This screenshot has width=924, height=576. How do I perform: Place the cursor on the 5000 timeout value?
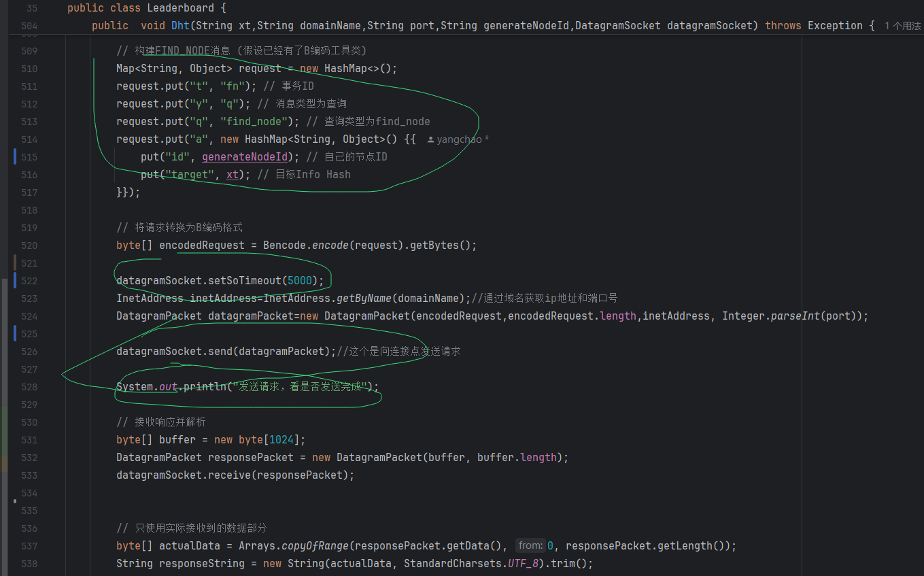tap(300, 281)
